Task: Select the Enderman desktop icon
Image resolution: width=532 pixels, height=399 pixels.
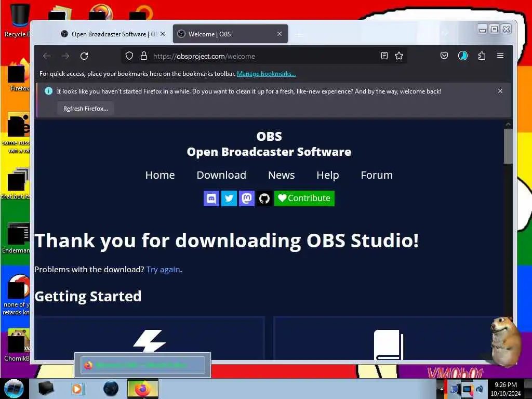Action: pyautogui.click(x=16, y=237)
